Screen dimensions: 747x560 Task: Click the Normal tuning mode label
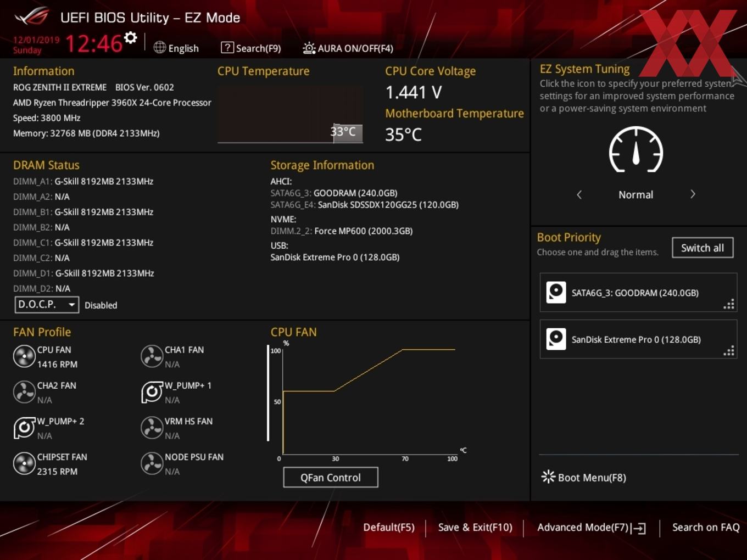tap(635, 195)
